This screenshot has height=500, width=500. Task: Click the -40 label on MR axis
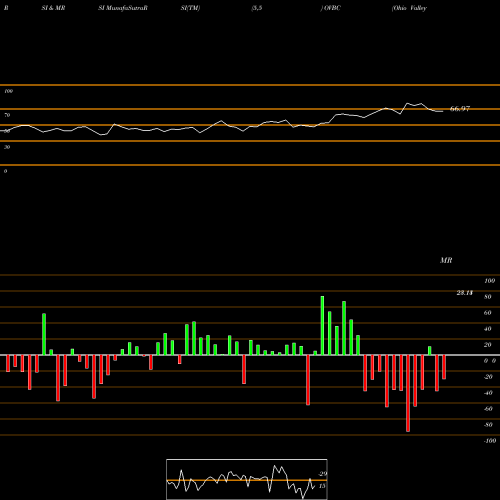488,393
